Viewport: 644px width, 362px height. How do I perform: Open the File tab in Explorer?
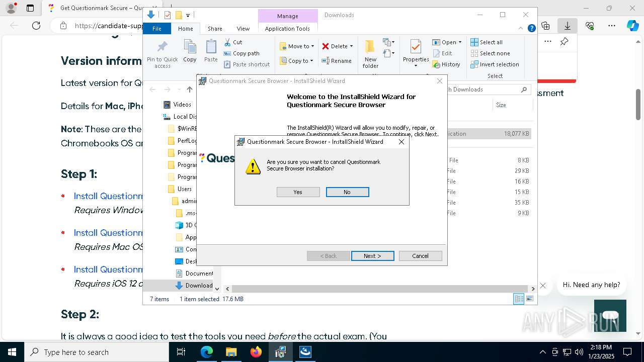pos(157,29)
